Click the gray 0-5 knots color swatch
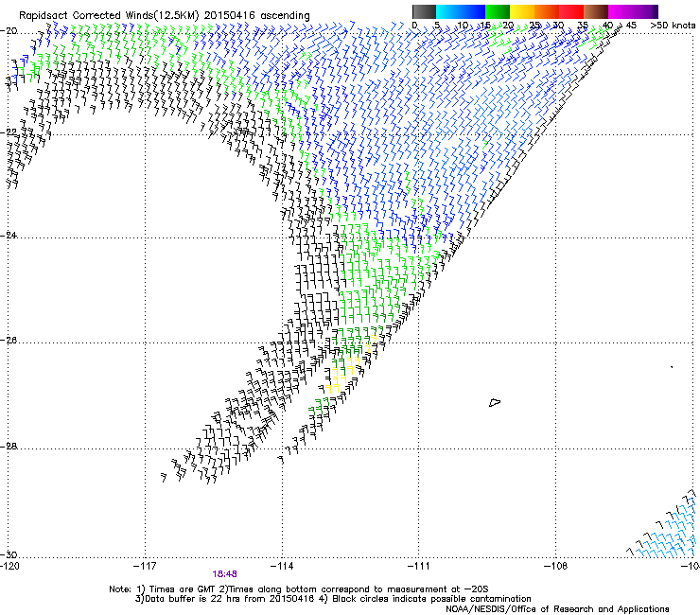This screenshot has width=700, height=615. pyautogui.click(x=424, y=11)
